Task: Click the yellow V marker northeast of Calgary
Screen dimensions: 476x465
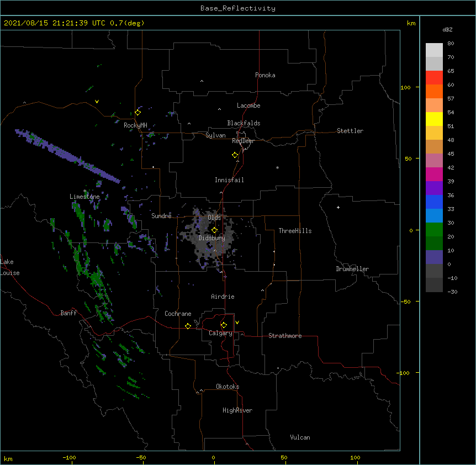Action: 237,323
